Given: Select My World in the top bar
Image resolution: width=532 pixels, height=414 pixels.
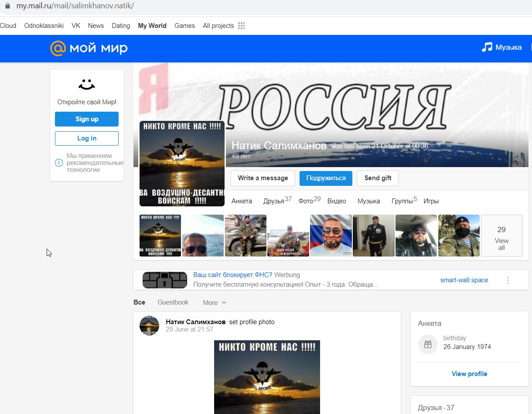Looking at the screenshot, I should click(152, 26).
